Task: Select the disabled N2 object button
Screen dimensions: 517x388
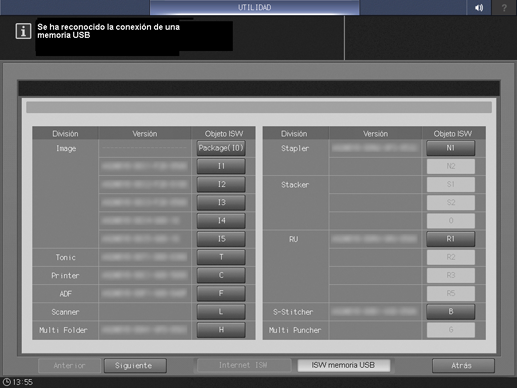Action: pos(451,166)
